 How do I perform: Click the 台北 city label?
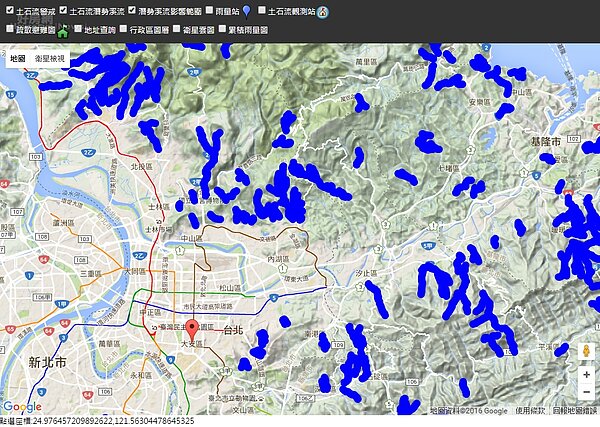tap(233, 330)
